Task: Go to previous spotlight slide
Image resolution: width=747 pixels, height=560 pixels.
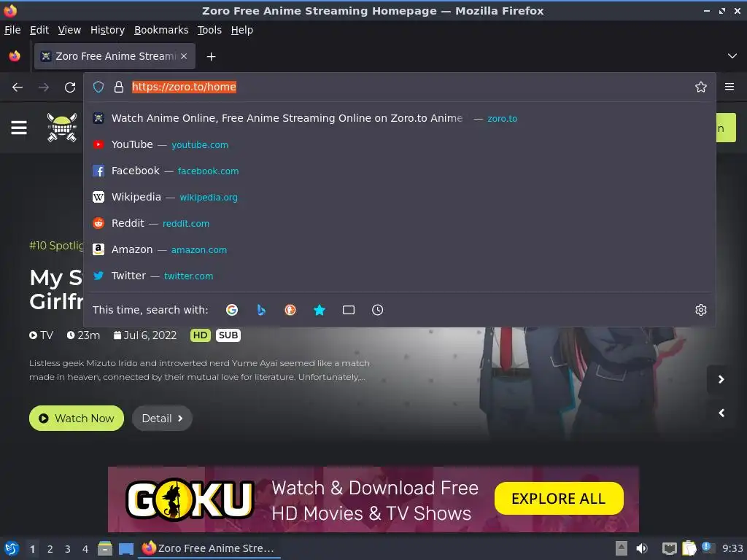Action: [x=721, y=413]
